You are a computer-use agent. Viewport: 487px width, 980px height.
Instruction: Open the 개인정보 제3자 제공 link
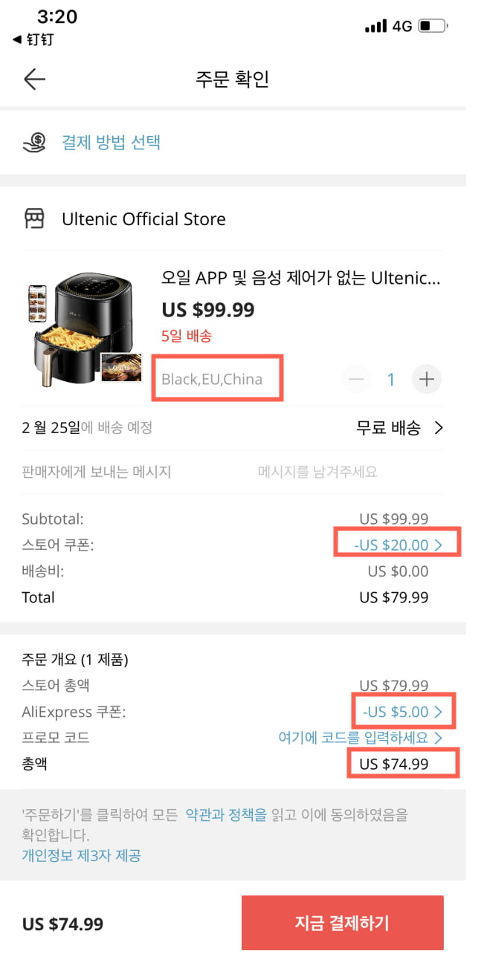tap(81, 855)
